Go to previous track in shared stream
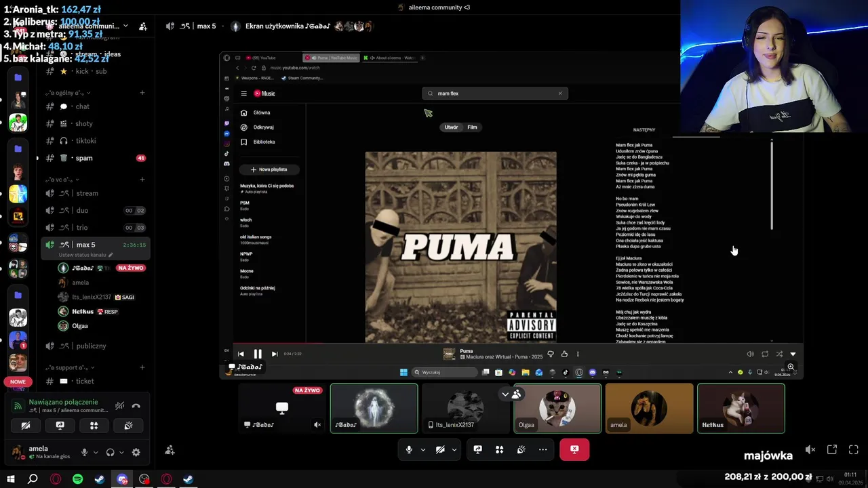The width and height of the screenshot is (868, 488). (x=241, y=354)
